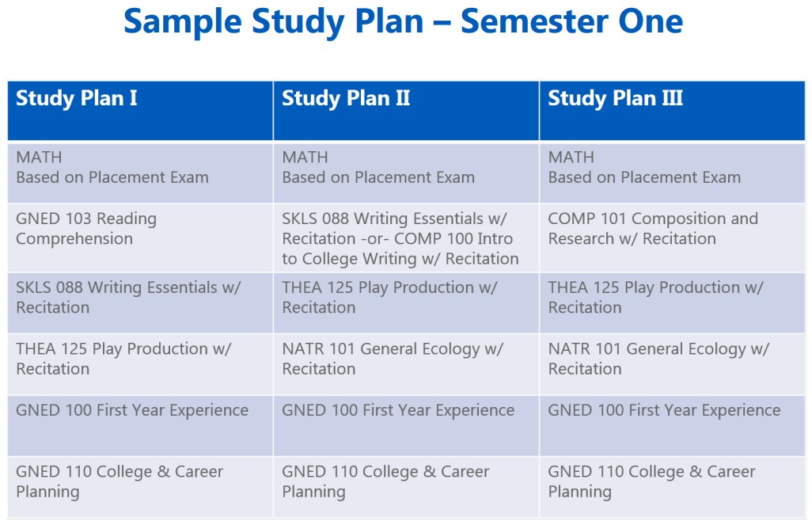Image resolution: width=812 pixels, height=525 pixels.
Task: Click THEA 125 Play Production in Study Plan III
Action: [x=655, y=297]
